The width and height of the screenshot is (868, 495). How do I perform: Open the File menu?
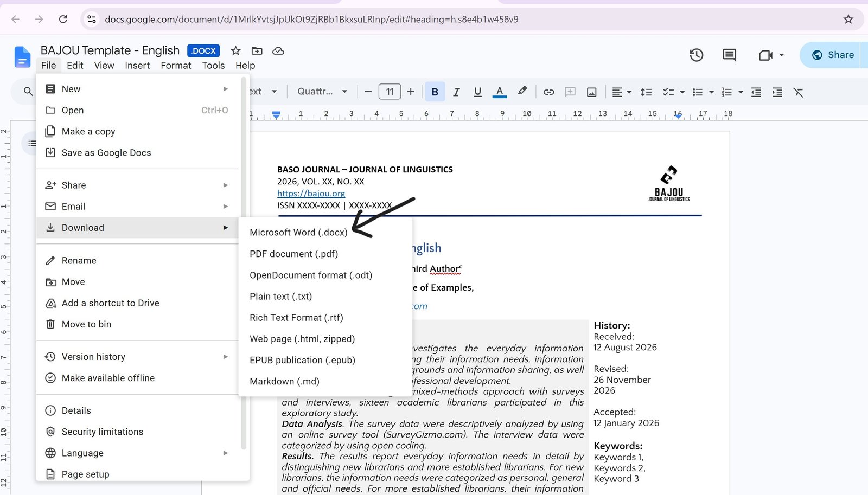coord(48,66)
